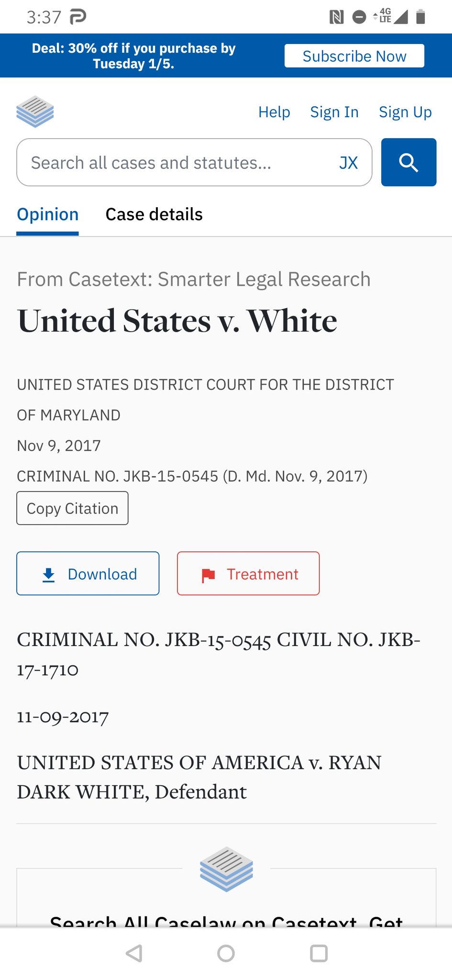
Task: Open the JX jurisdiction filter
Action: pyautogui.click(x=348, y=163)
